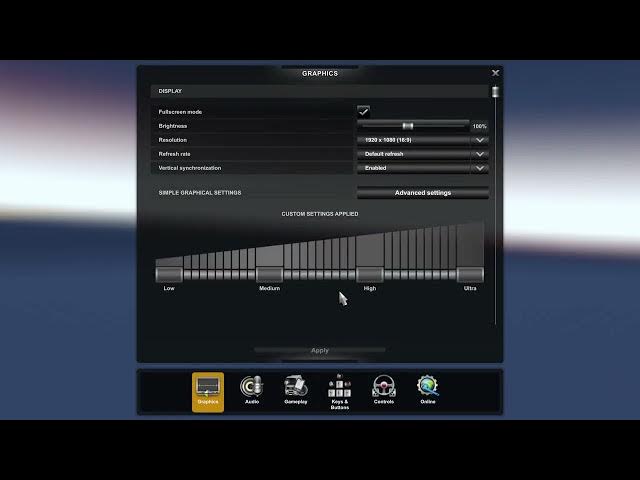
Task: Click the Display section header
Action: [x=320, y=91]
